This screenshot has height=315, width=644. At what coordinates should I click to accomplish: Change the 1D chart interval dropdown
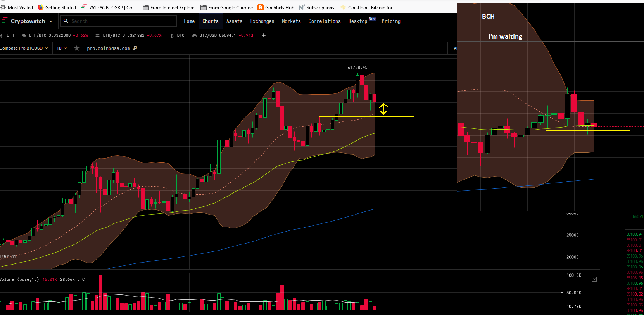[x=62, y=48]
